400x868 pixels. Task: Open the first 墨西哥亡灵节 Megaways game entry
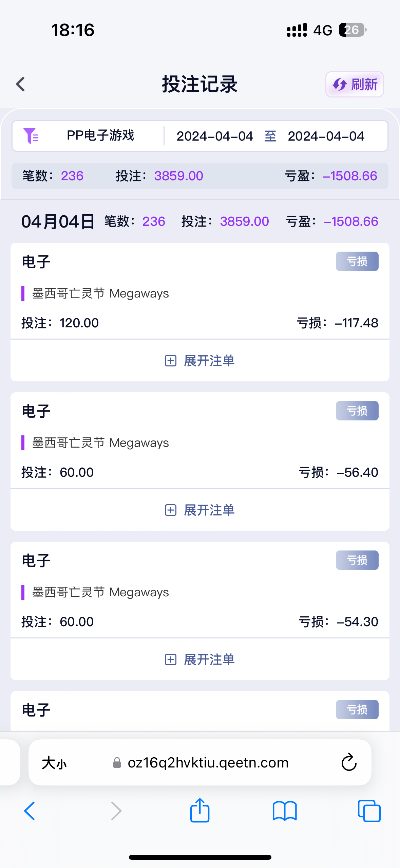click(x=100, y=293)
